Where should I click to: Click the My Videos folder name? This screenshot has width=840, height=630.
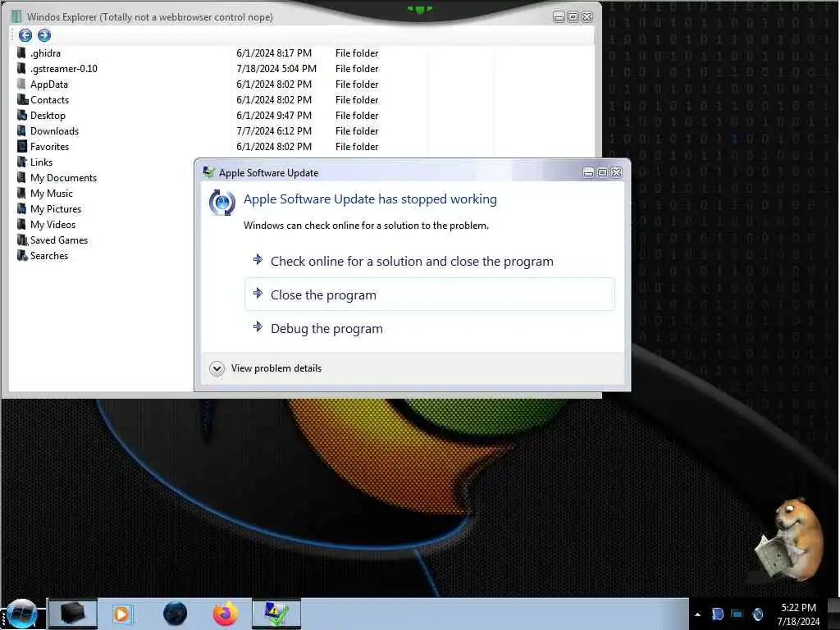[53, 224]
